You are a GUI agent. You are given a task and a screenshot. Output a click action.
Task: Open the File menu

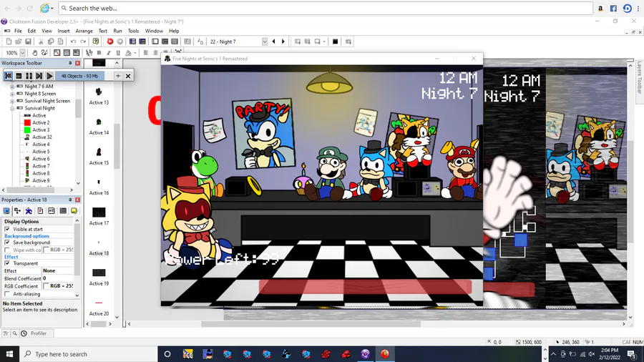pyautogui.click(x=18, y=31)
